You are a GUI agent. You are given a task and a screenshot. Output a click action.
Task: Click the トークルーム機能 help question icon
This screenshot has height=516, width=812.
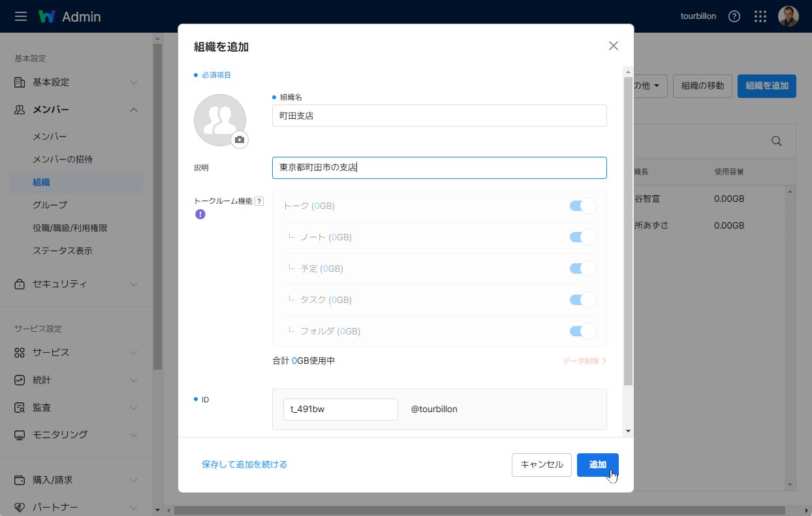point(259,201)
